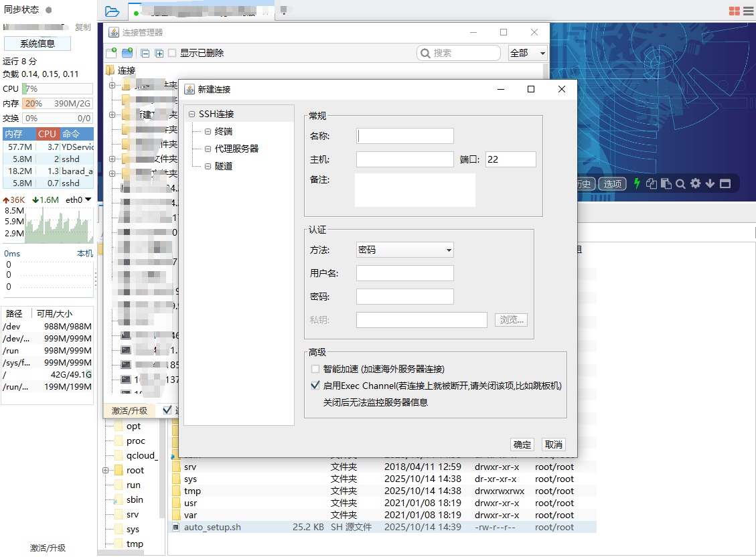Select 隧道 in the settings tree

(224, 166)
